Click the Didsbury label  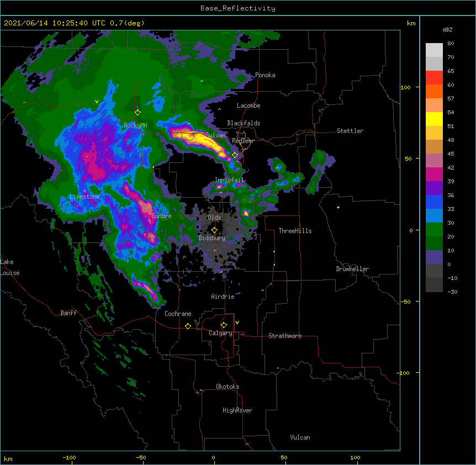[212, 238]
